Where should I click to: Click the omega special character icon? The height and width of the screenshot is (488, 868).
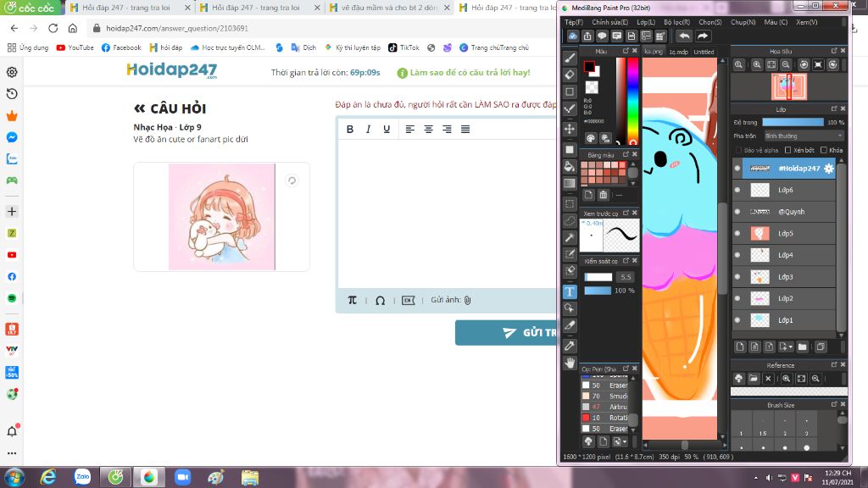tap(381, 301)
